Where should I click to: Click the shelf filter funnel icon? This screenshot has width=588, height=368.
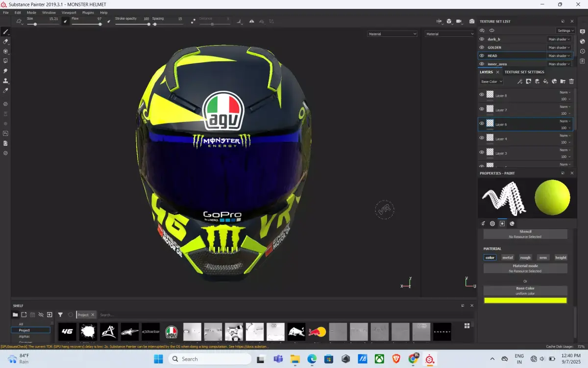tap(60, 315)
